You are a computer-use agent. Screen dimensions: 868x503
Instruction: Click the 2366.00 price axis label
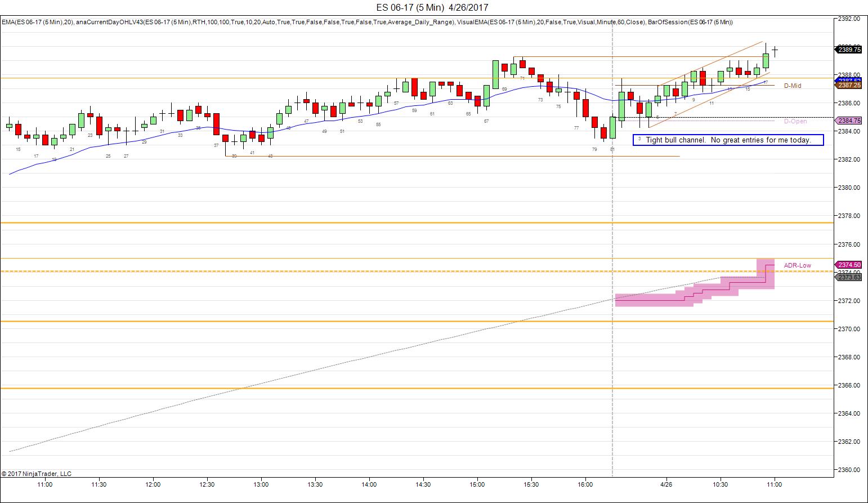pos(849,385)
